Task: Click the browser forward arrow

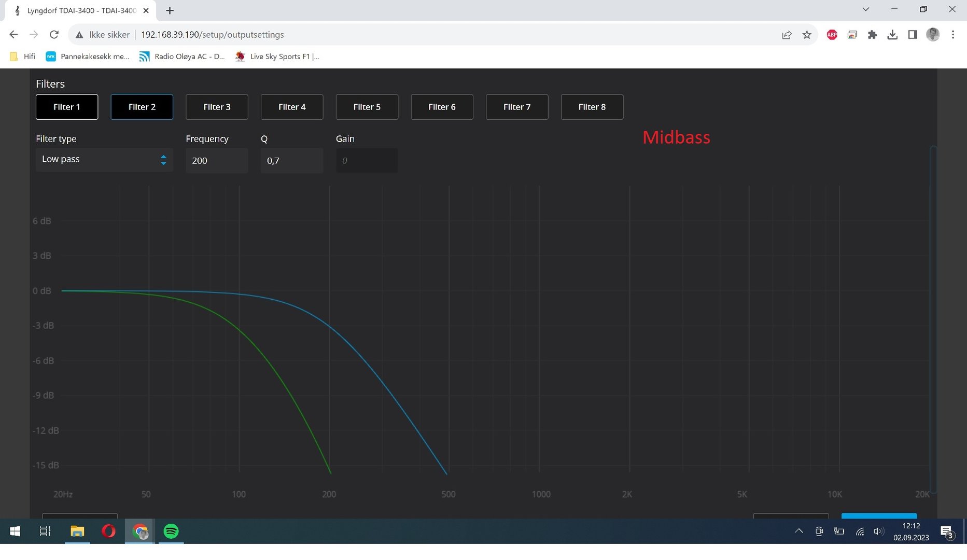Action: pyautogui.click(x=34, y=35)
